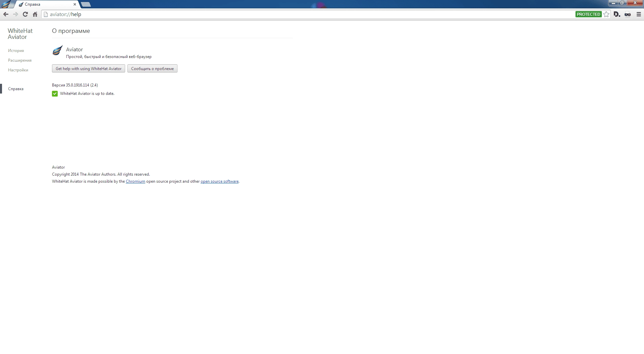Restore down the browser window
The image size is (644, 354).
pyautogui.click(x=622, y=3)
